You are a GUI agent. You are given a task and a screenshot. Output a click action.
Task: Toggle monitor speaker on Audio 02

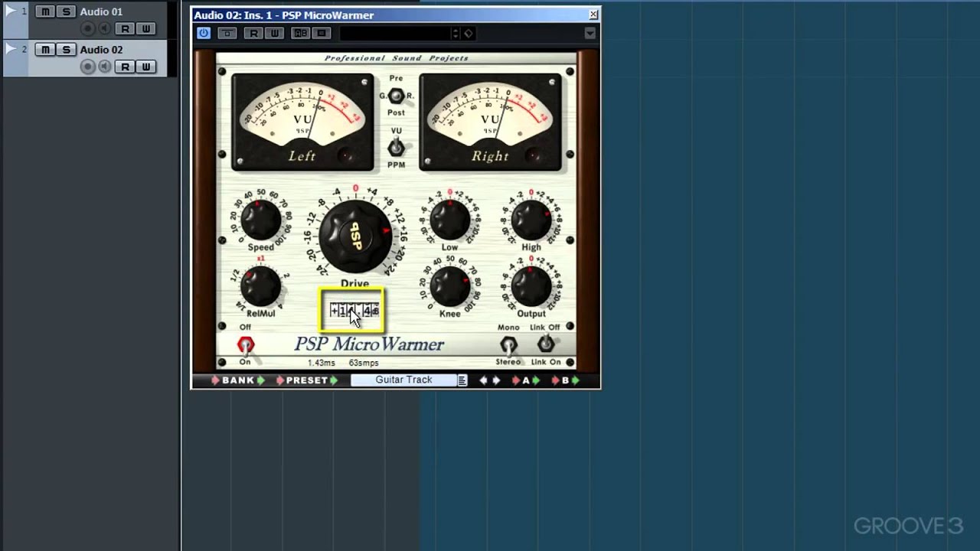click(105, 67)
